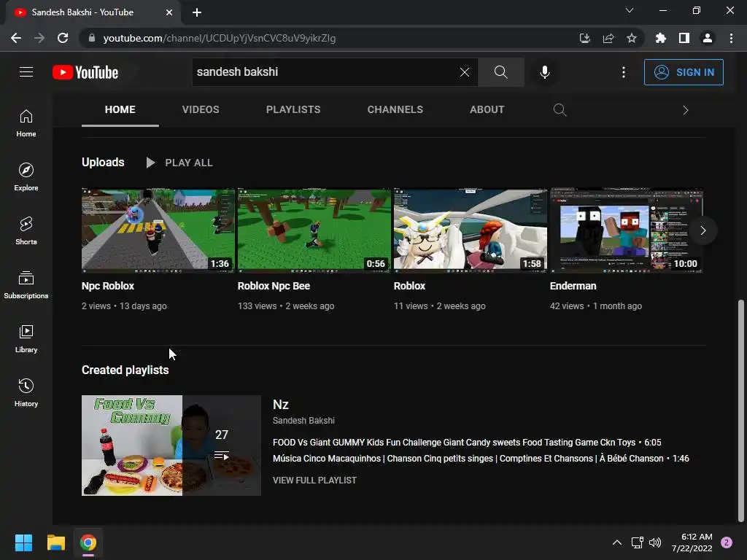Switch to the VIDEOS channel tab

click(x=201, y=109)
